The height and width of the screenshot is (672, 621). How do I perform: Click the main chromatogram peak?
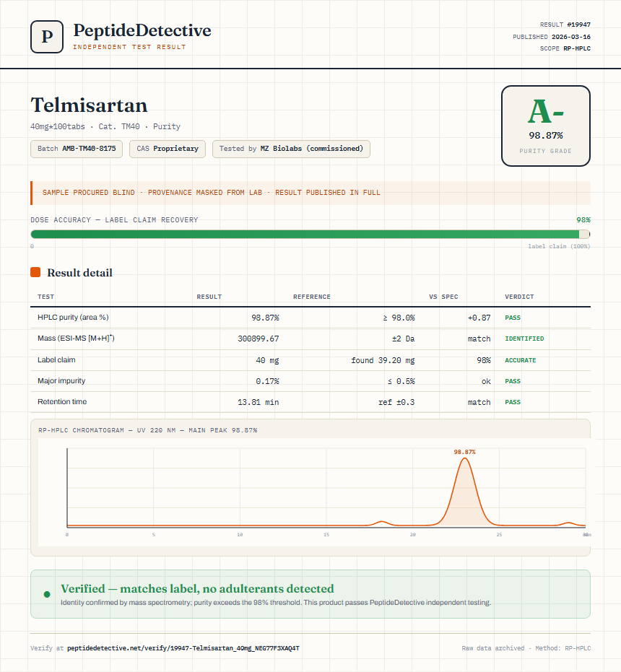[x=464, y=493]
